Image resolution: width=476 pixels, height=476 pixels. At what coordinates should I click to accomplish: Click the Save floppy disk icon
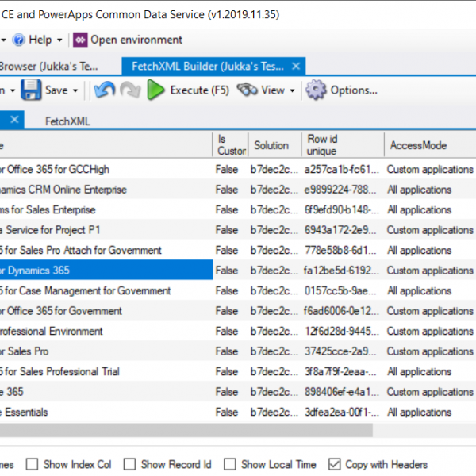coord(31,90)
